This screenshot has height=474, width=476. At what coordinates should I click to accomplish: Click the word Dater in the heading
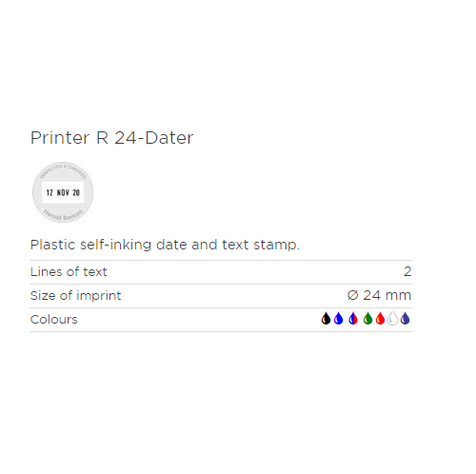[x=169, y=138]
